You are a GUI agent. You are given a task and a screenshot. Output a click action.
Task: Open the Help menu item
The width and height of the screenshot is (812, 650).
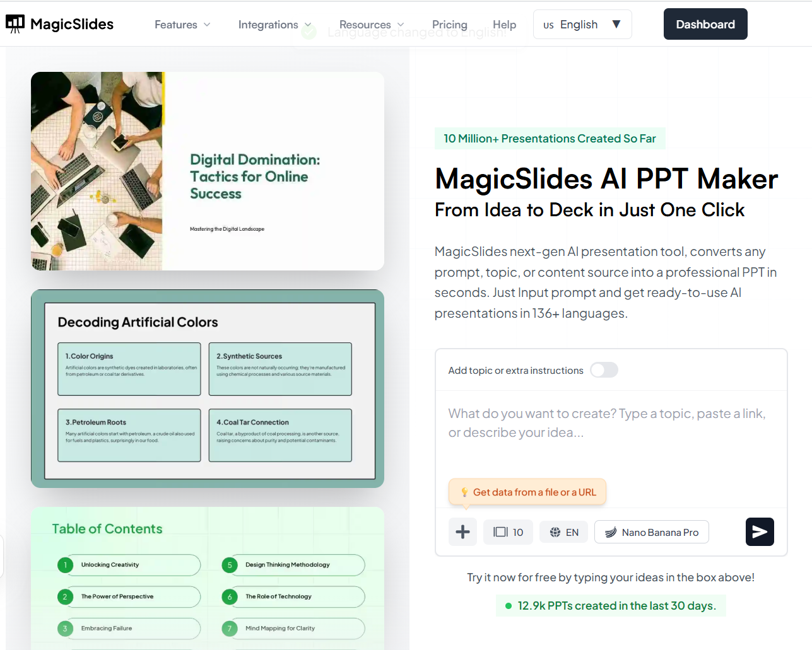(505, 25)
